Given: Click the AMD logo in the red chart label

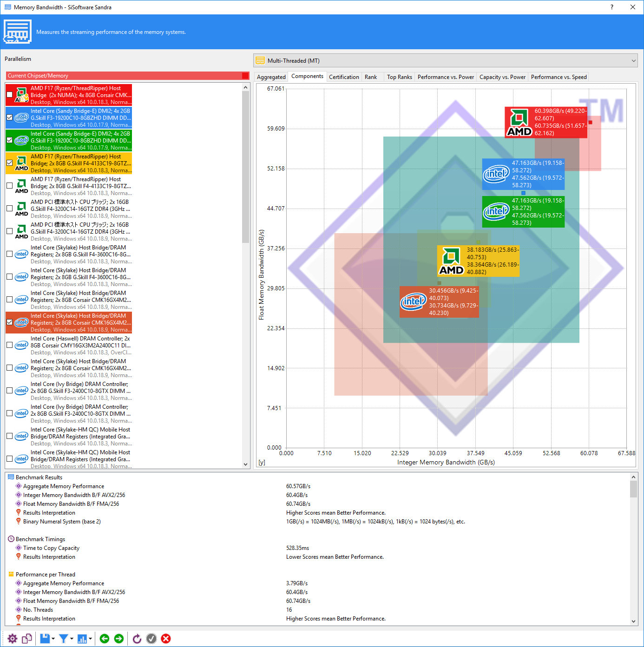Looking at the screenshot, I should [x=519, y=122].
